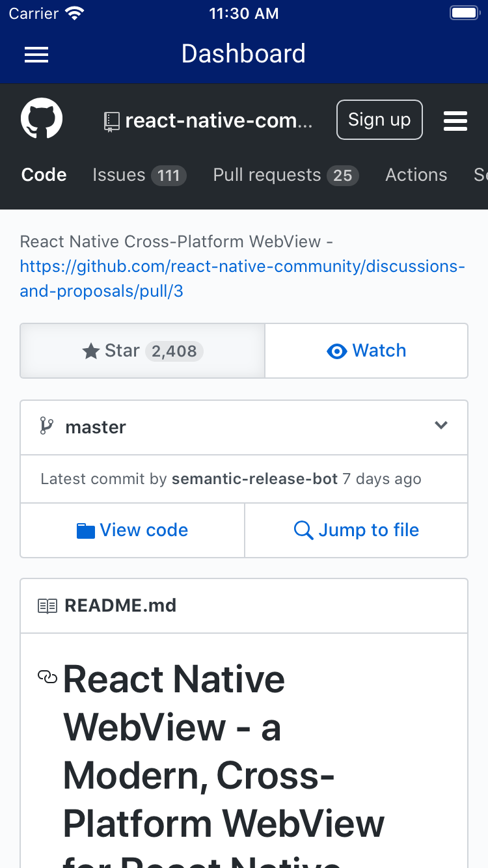488x868 pixels.
Task: Select the Actions tab
Action: click(x=416, y=174)
